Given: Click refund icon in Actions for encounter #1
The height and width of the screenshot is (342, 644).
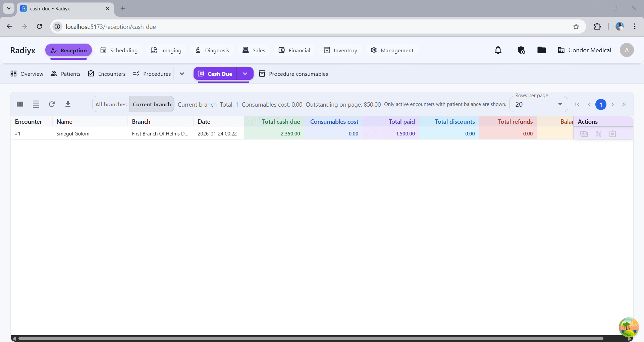Looking at the screenshot, I should (612, 134).
